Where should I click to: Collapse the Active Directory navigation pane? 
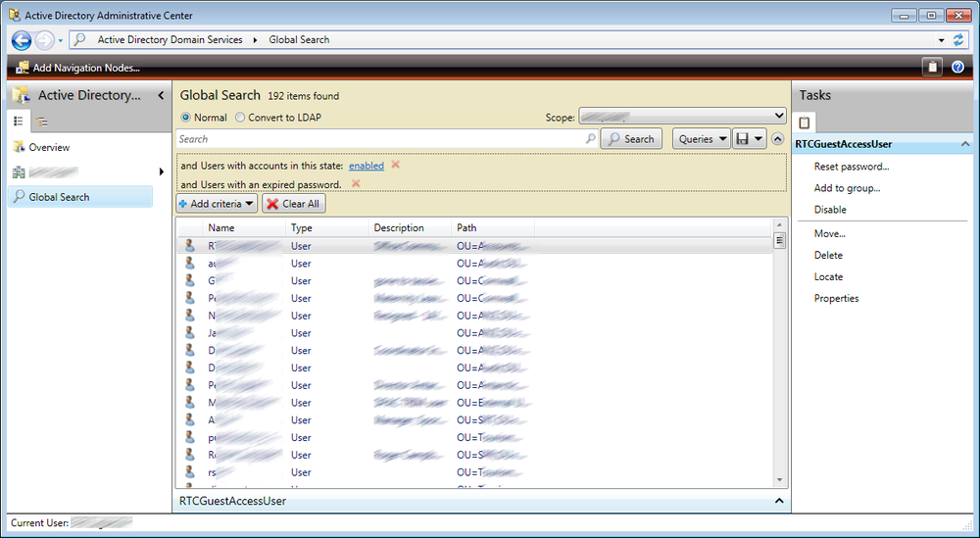point(161,96)
